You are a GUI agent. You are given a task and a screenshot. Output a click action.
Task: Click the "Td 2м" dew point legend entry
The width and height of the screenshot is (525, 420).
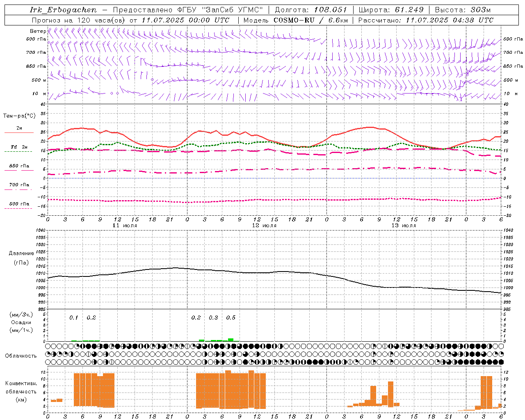tap(19, 147)
